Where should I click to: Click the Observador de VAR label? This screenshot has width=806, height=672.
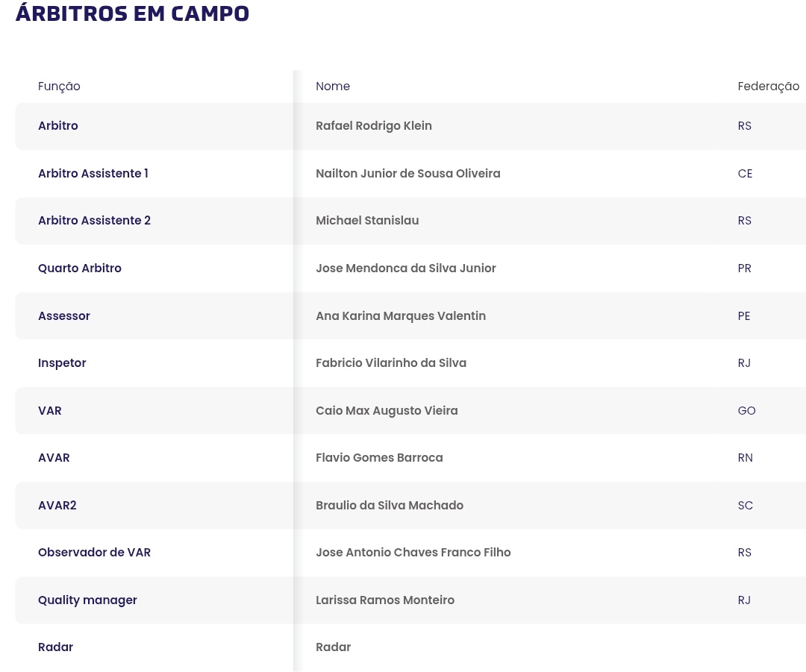94,553
